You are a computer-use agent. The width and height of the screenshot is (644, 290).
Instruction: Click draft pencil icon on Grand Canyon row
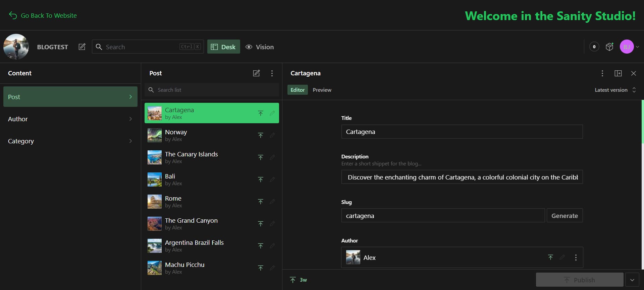pyautogui.click(x=272, y=224)
